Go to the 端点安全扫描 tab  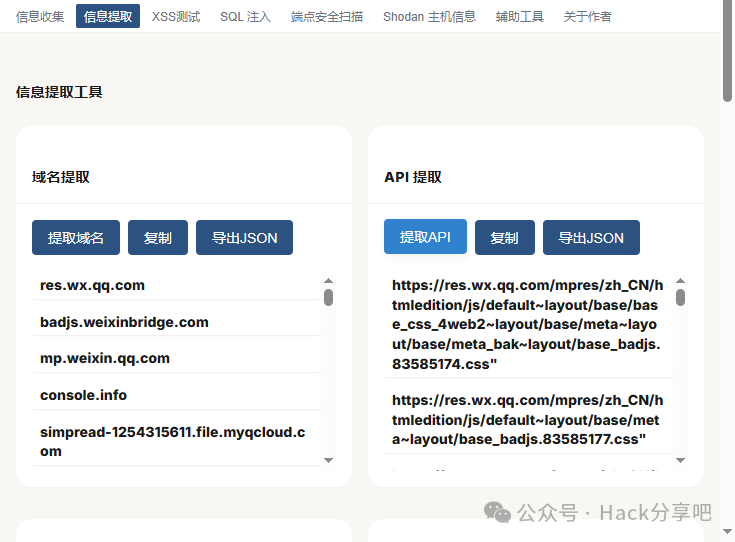click(327, 16)
